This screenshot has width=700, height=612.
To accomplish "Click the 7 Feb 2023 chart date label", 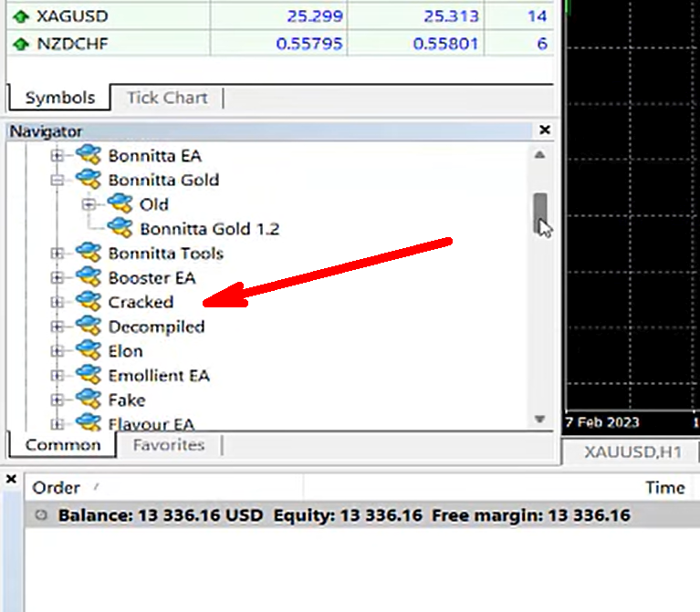I will pos(602,422).
